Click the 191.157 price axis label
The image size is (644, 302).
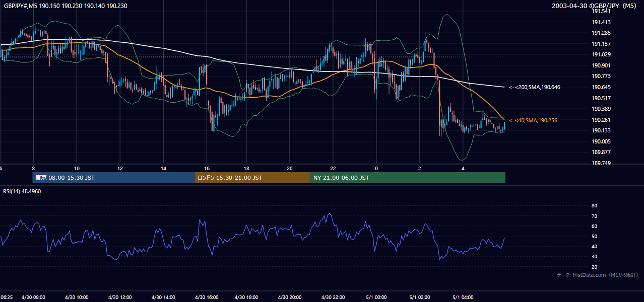[x=601, y=44]
